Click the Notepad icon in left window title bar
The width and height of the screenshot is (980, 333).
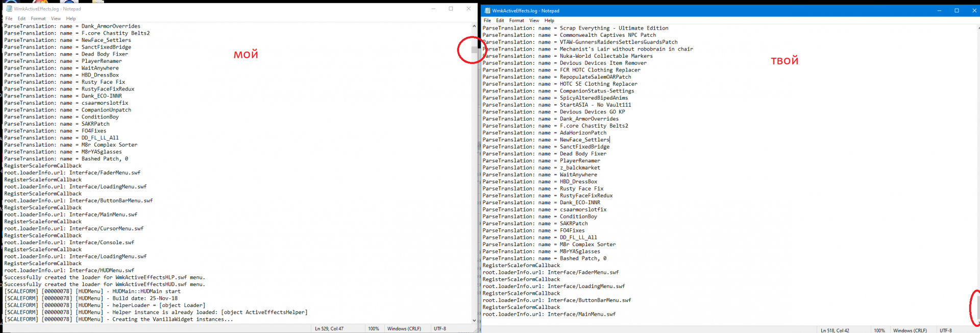tap(9, 9)
